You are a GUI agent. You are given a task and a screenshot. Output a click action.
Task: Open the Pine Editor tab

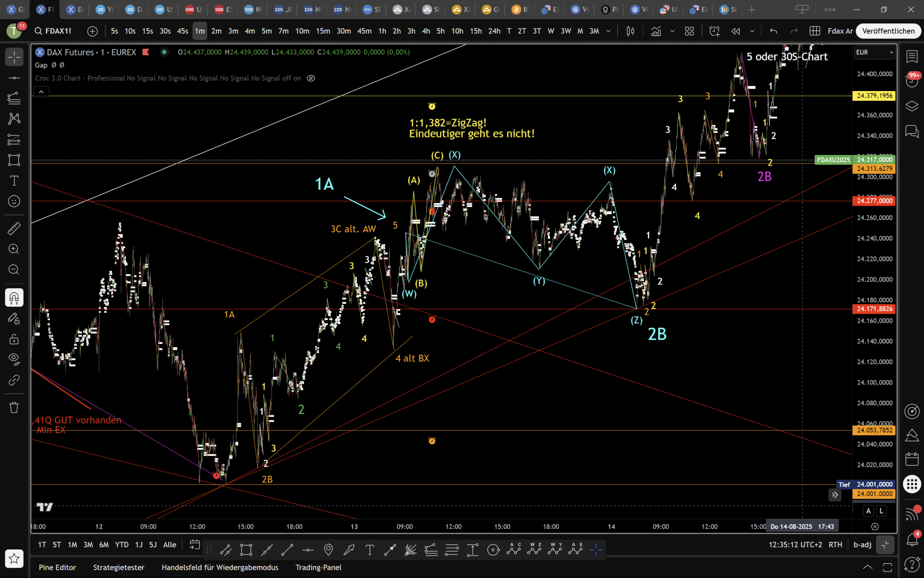point(57,567)
